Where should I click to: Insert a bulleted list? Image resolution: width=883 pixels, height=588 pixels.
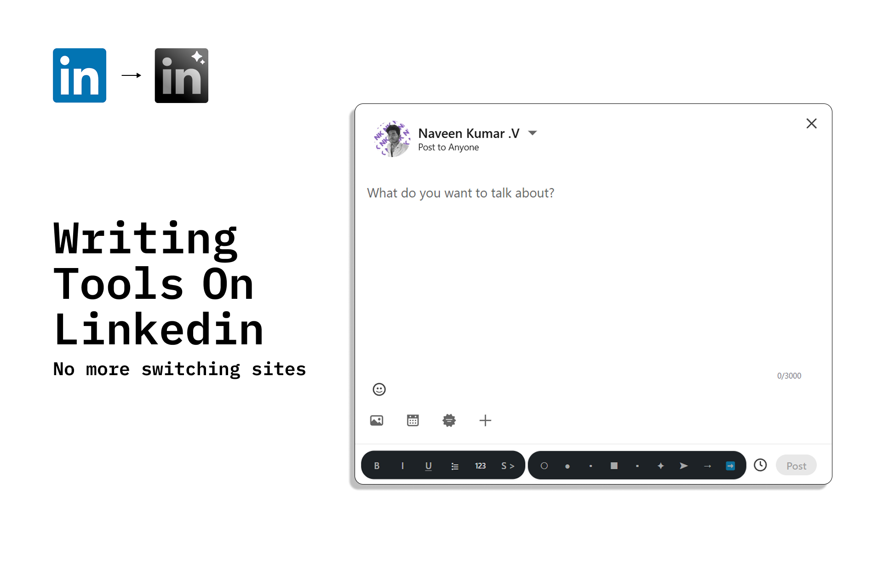pyautogui.click(x=454, y=466)
